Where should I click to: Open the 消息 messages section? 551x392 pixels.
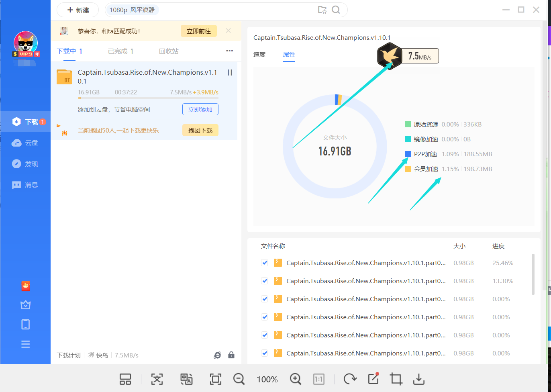(25, 185)
